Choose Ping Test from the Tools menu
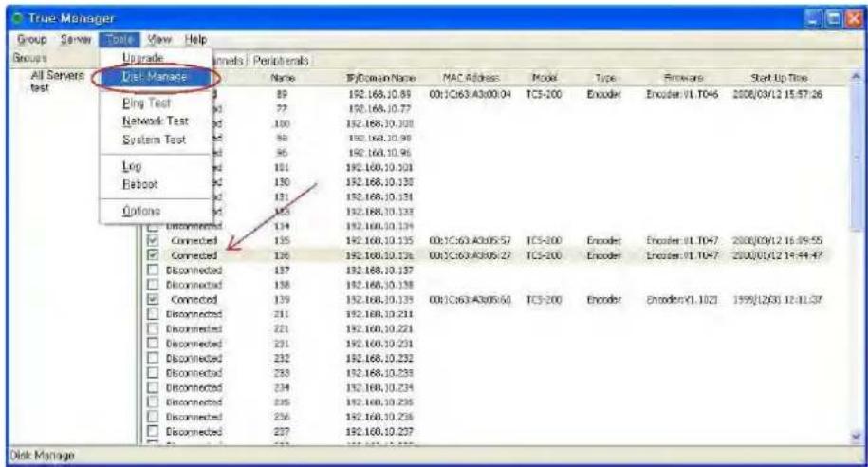The height and width of the screenshot is (467, 868). tap(146, 103)
